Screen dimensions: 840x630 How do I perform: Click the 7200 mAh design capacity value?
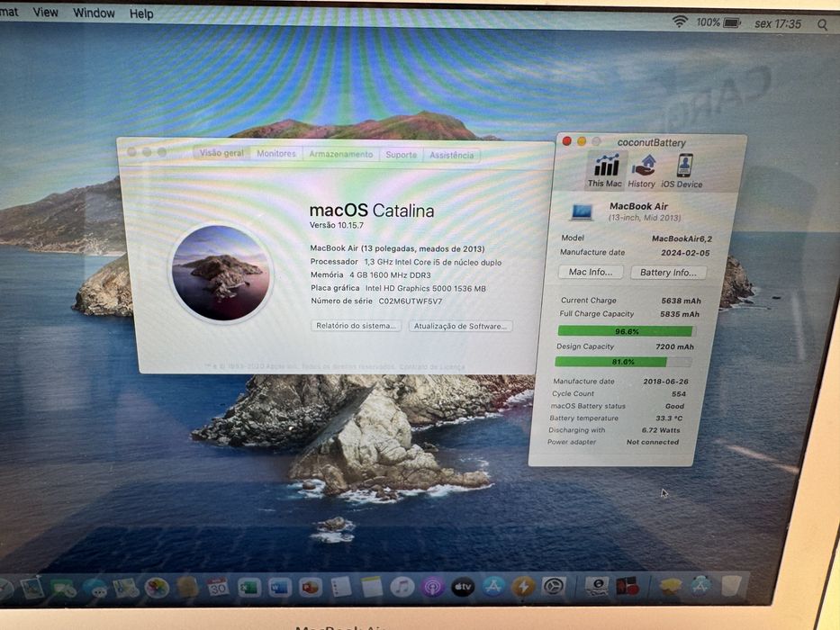pyautogui.click(x=674, y=346)
